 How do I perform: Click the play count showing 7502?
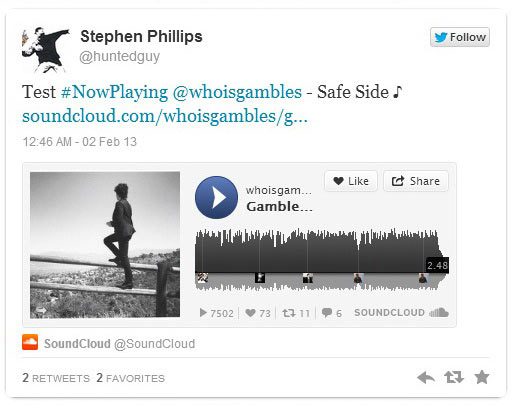click(x=217, y=313)
